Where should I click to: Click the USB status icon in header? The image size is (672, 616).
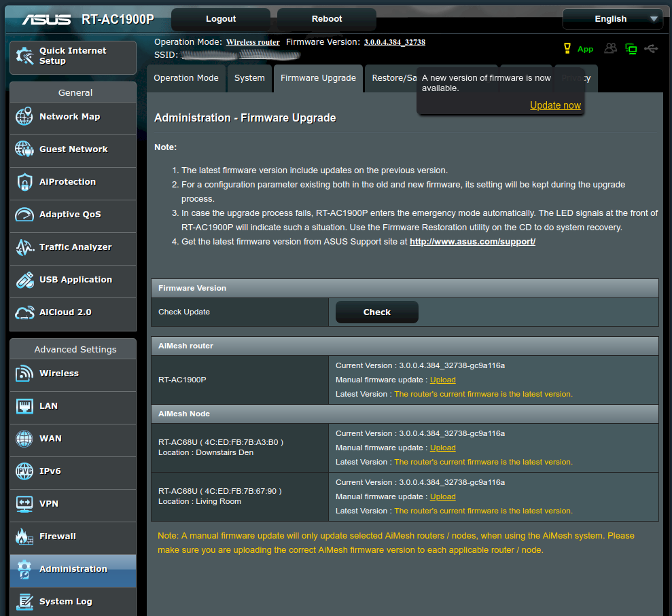click(651, 48)
